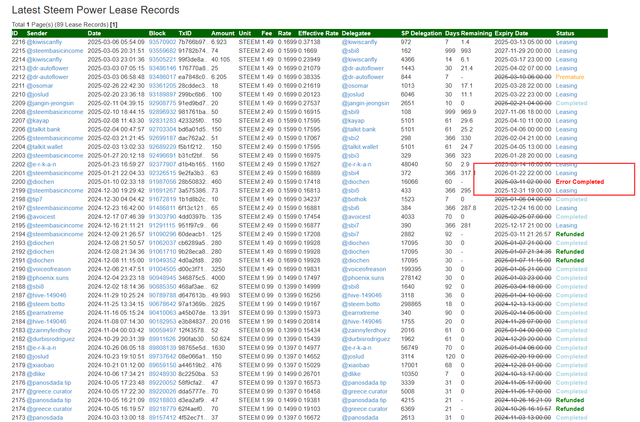Open sender @hive-149046 in row 2187

[x=46, y=295]
